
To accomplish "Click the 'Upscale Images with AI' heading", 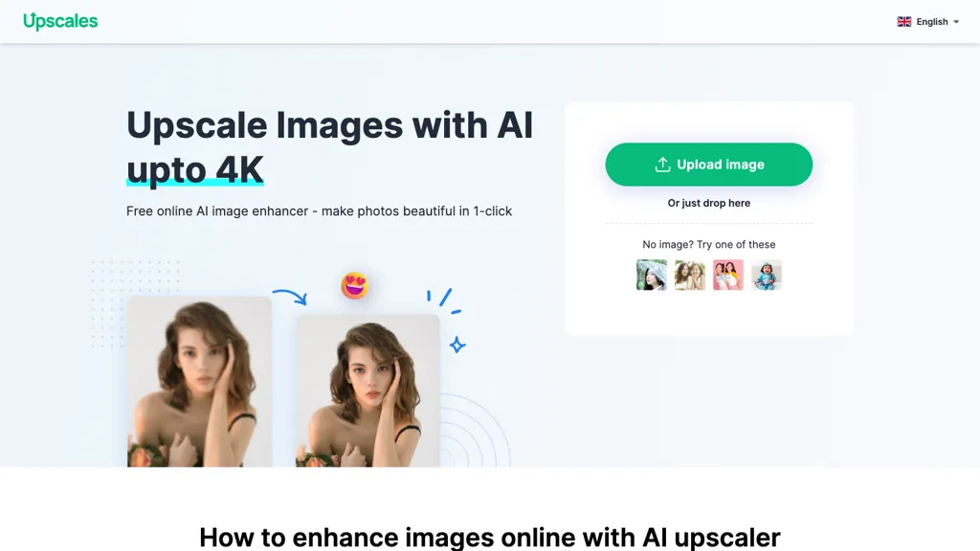I will coord(329,125).
